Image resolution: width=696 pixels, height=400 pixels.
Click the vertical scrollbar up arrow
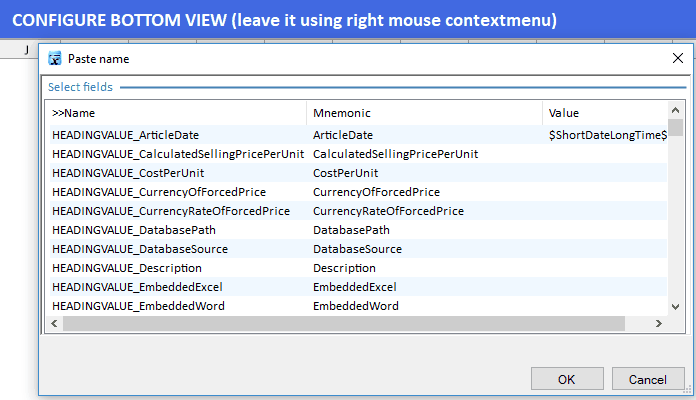point(676,112)
